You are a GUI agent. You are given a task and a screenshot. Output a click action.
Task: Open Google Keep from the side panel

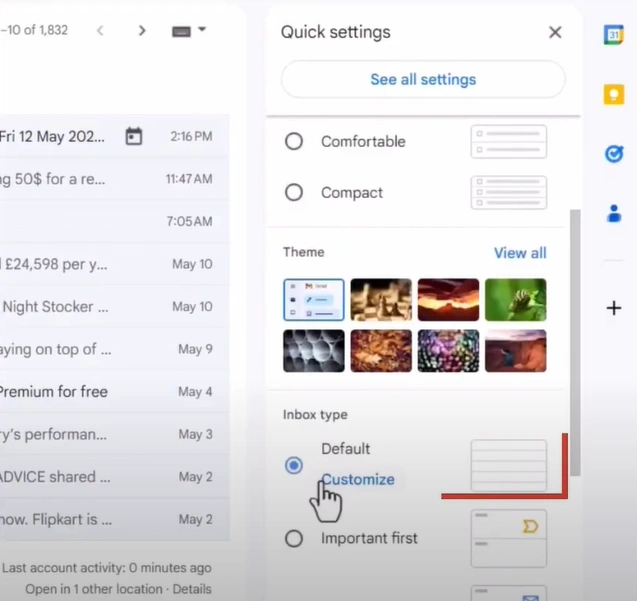pos(614,95)
